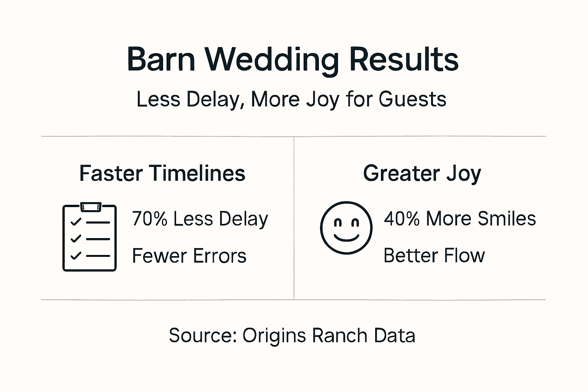588x392 pixels.
Task: Click the "70% Less Delay" text
Action: click(200, 219)
